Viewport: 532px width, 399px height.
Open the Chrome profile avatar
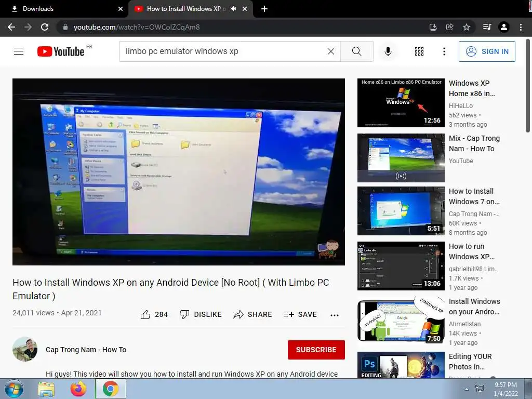tap(504, 27)
